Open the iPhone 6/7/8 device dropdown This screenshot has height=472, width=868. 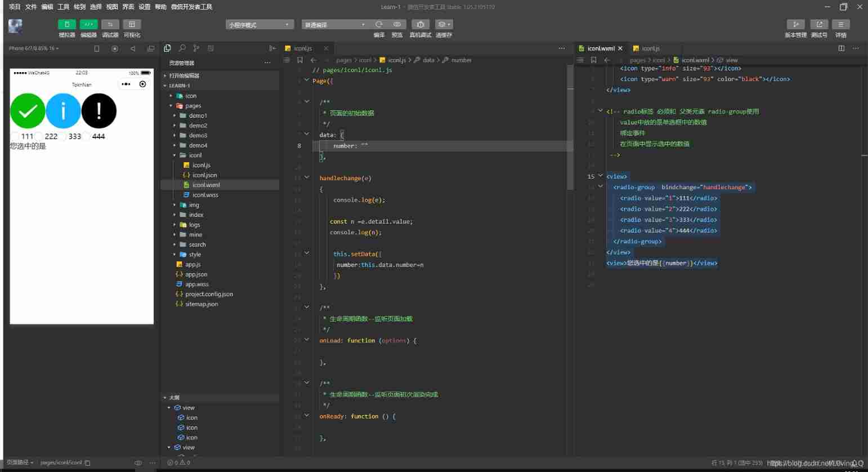[34, 48]
